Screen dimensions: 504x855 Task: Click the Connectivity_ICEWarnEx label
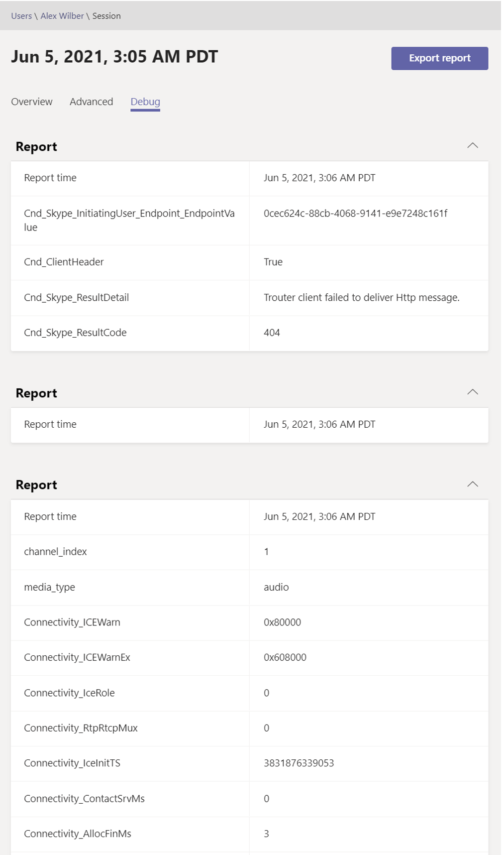coord(77,657)
